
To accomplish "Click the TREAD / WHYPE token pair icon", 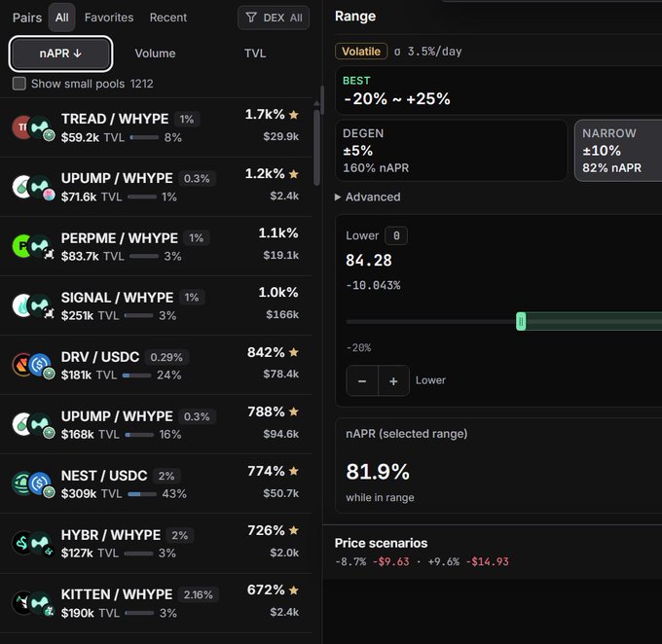I will click(33, 127).
